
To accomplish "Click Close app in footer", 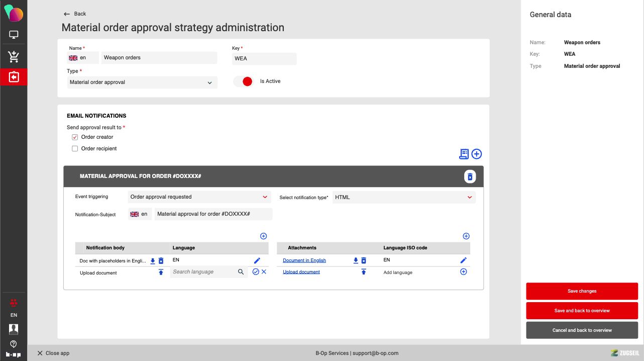I will [x=53, y=353].
